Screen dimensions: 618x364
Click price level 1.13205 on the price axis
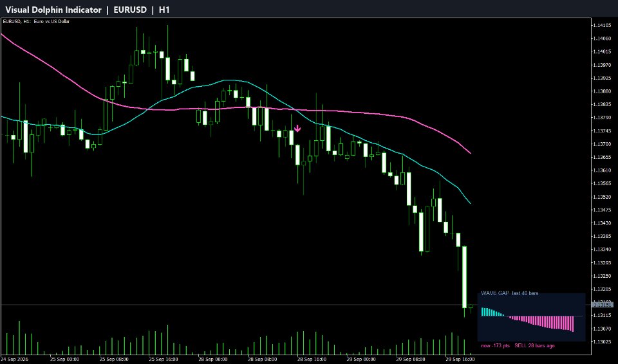601,289
